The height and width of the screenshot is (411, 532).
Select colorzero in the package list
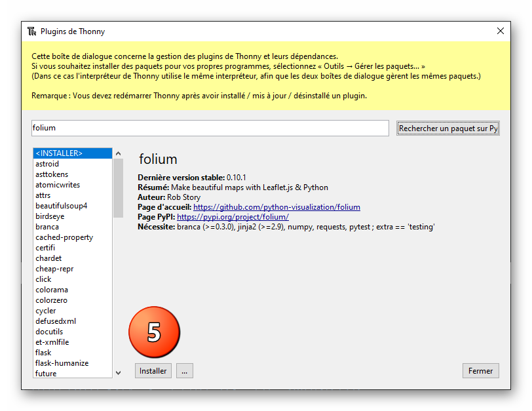(x=73, y=300)
